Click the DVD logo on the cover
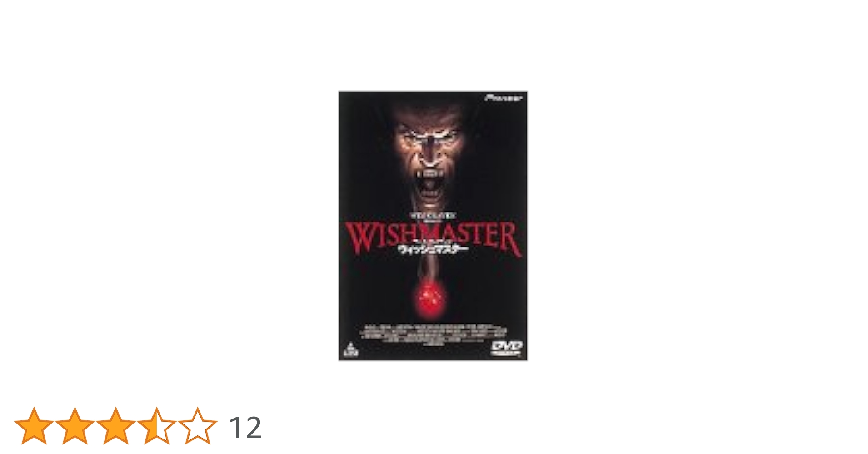 (x=507, y=348)
